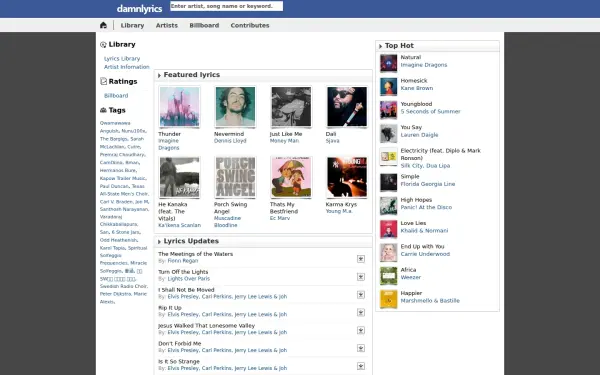The height and width of the screenshot is (375, 600).
Task: Open Billboard link under Ratings
Action: coord(116,96)
